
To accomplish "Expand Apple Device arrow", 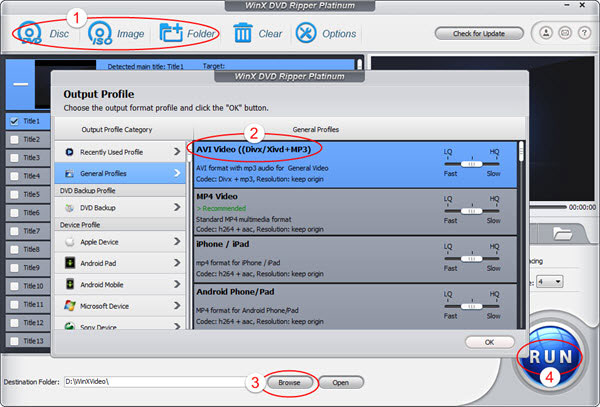I will coord(177,241).
